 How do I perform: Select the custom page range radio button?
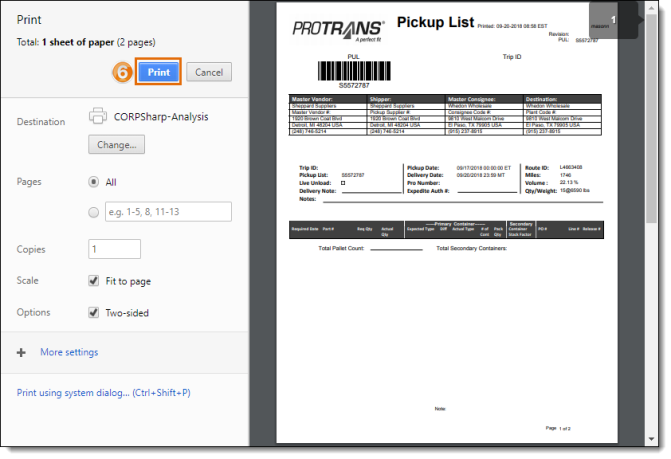click(95, 211)
